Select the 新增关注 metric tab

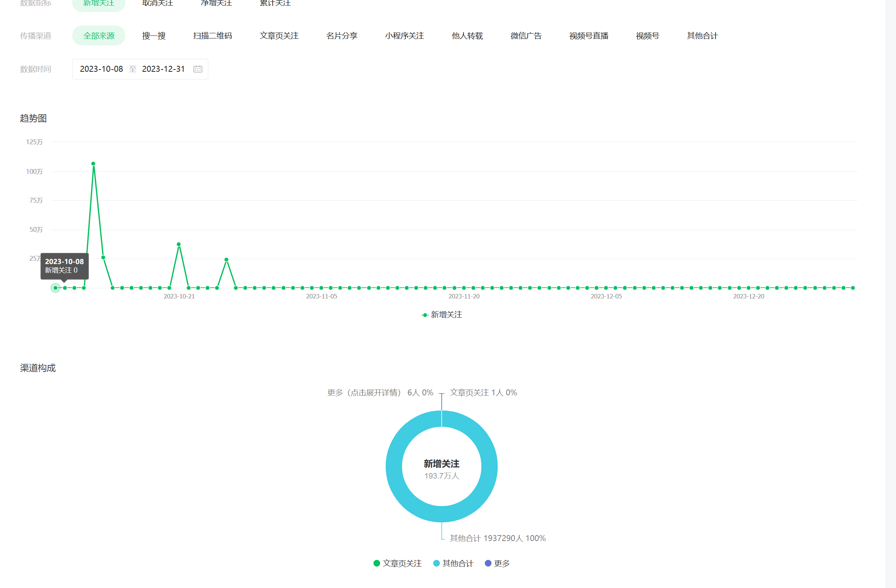[x=99, y=4]
